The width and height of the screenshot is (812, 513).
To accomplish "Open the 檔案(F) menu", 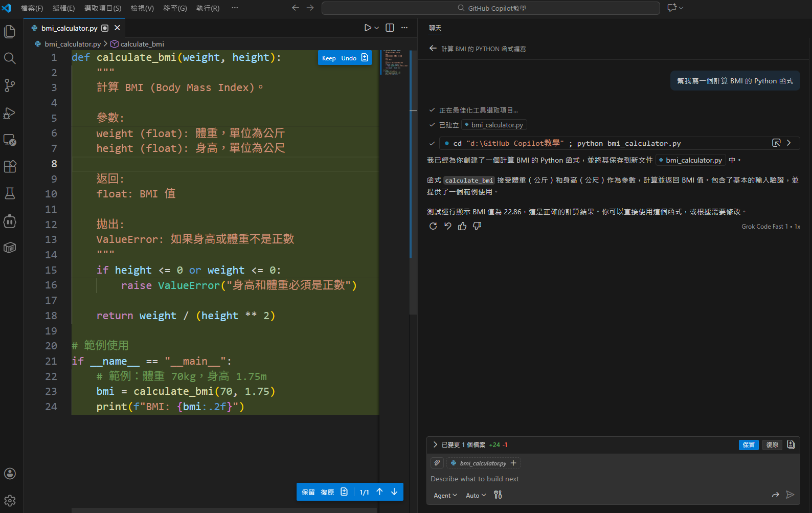I will [x=32, y=8].
